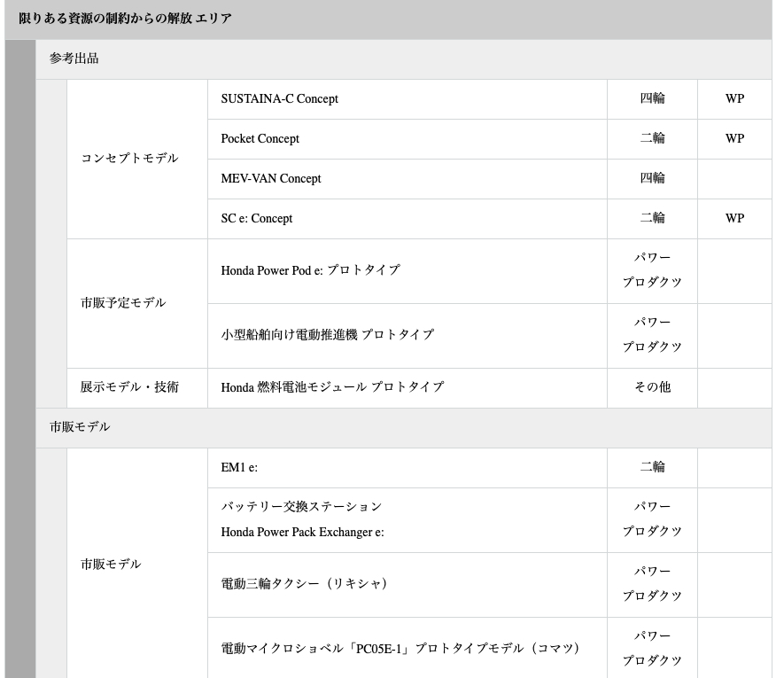Select the MEV-VAN Concept row text

coord(270,179)
